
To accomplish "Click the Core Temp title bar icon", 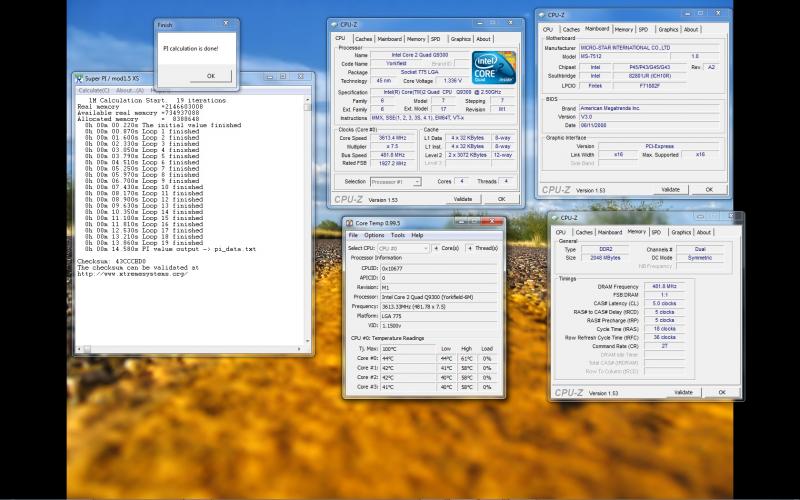I will click(349, 223).
